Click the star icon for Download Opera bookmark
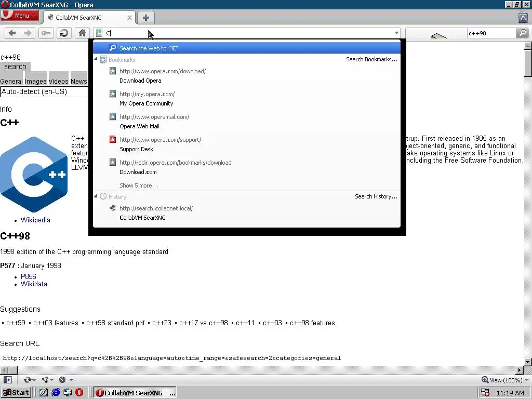Image resolution: width=532 pixels, height=399 pixels. [x=113, y=71]
